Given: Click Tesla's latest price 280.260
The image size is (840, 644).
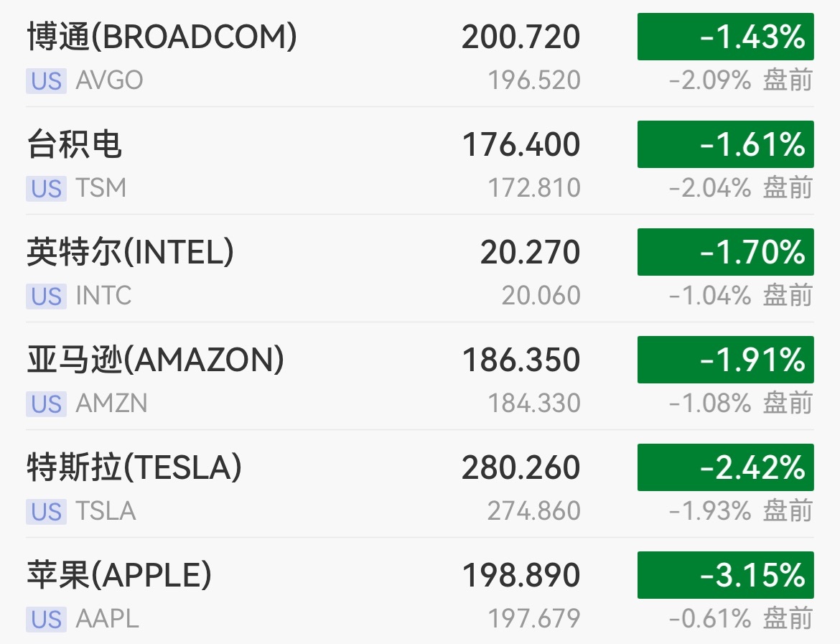Looking at the screenshot, I should pyautogui.click(x=521, y=467).
